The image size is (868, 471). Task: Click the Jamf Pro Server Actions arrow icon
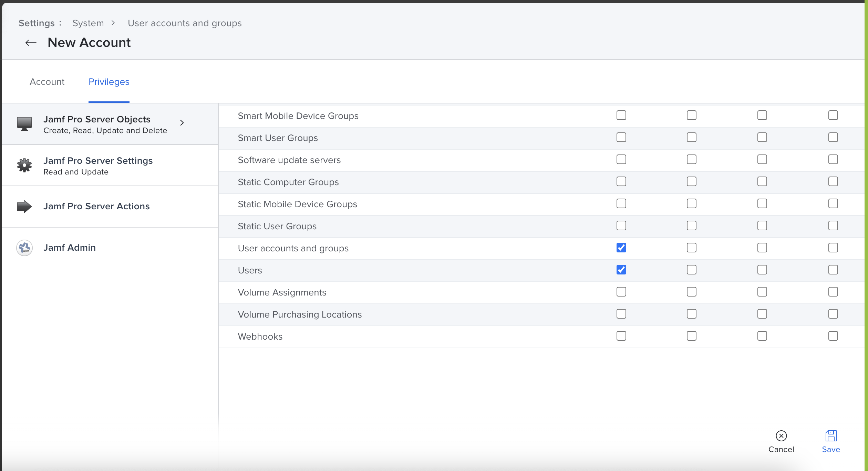pos(24,207)
